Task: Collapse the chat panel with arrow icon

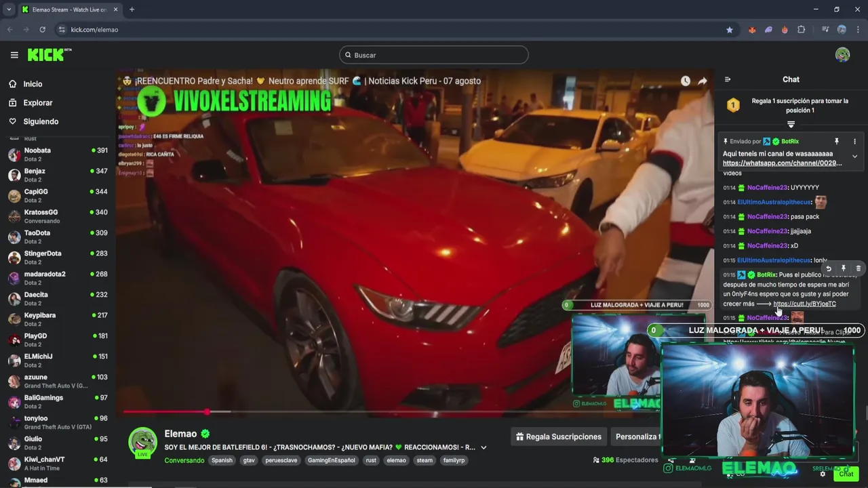Action: [x=728, y=79]
